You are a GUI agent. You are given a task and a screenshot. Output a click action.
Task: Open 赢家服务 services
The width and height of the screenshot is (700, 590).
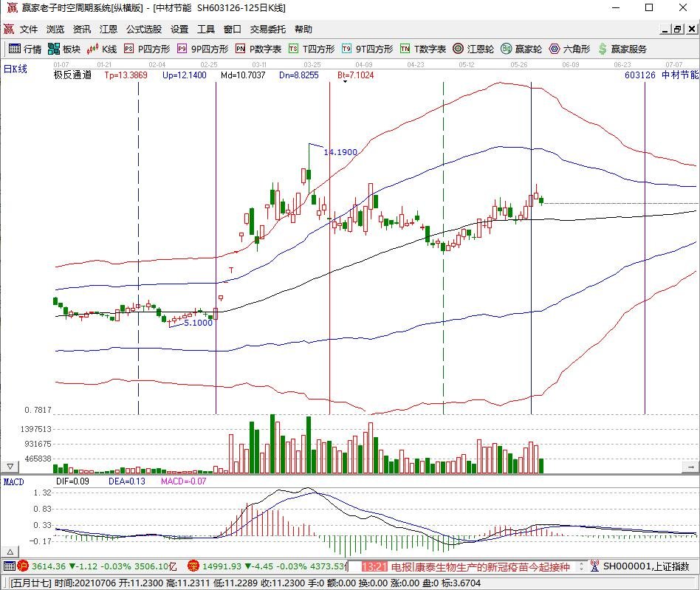pyautogui.click(x=622, y=49)
